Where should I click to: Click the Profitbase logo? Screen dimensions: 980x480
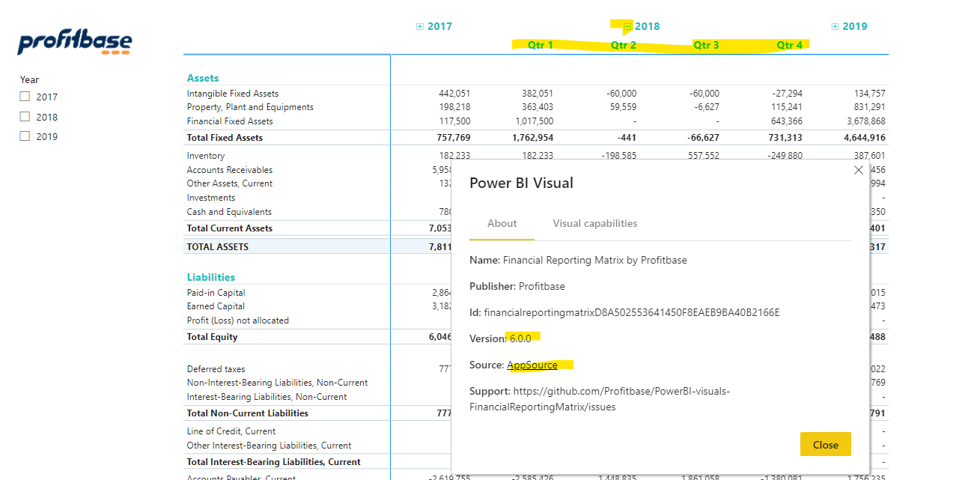click(75, 43)
